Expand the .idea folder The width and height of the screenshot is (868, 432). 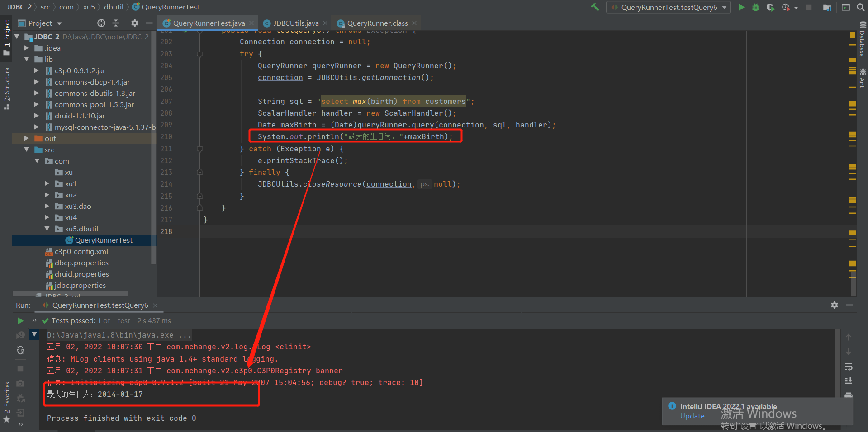pyautogui.click(x=26, y=47)
